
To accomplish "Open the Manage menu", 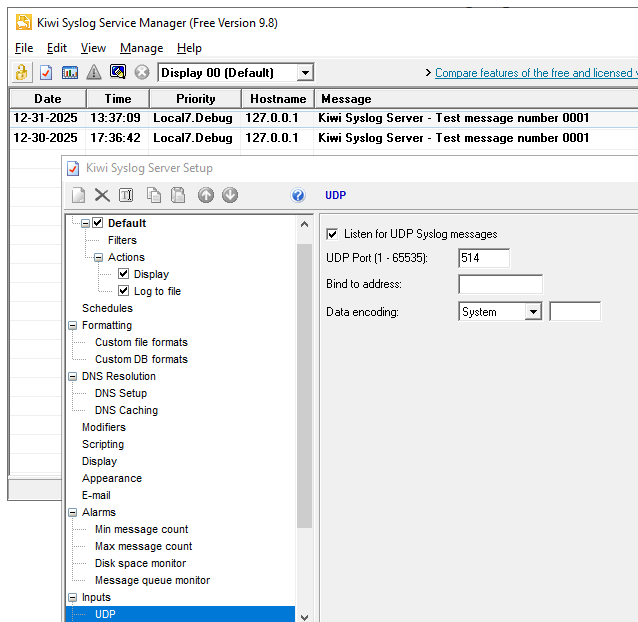I will coord(141,48).
